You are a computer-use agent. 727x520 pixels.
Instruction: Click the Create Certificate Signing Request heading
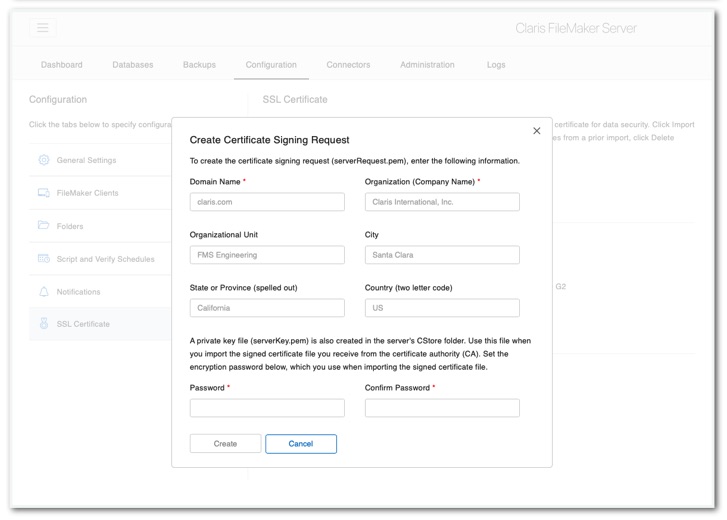point(269,140)
